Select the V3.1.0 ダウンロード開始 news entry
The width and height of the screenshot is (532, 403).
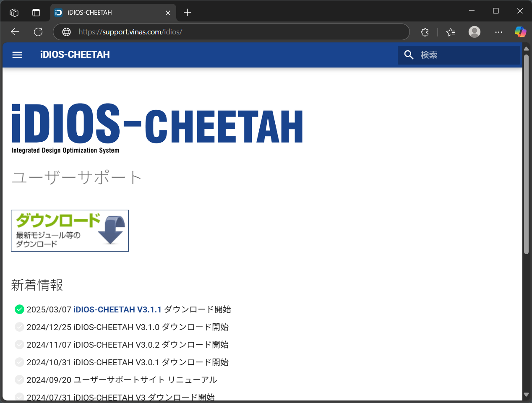(x=128, y=327)
